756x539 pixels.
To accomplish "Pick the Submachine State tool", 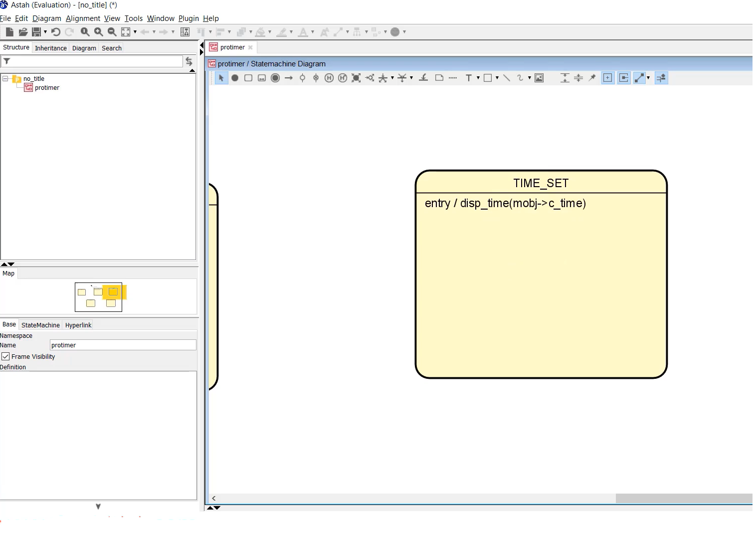I will pyautogui.click(x=262, y=78).
